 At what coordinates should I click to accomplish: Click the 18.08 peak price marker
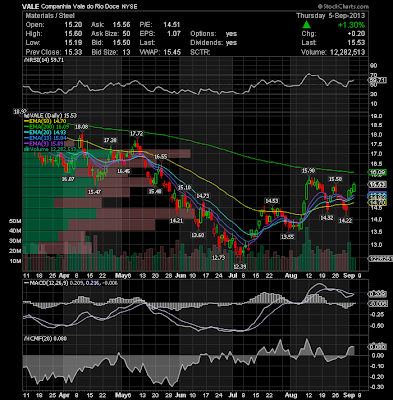coord(81,127)
